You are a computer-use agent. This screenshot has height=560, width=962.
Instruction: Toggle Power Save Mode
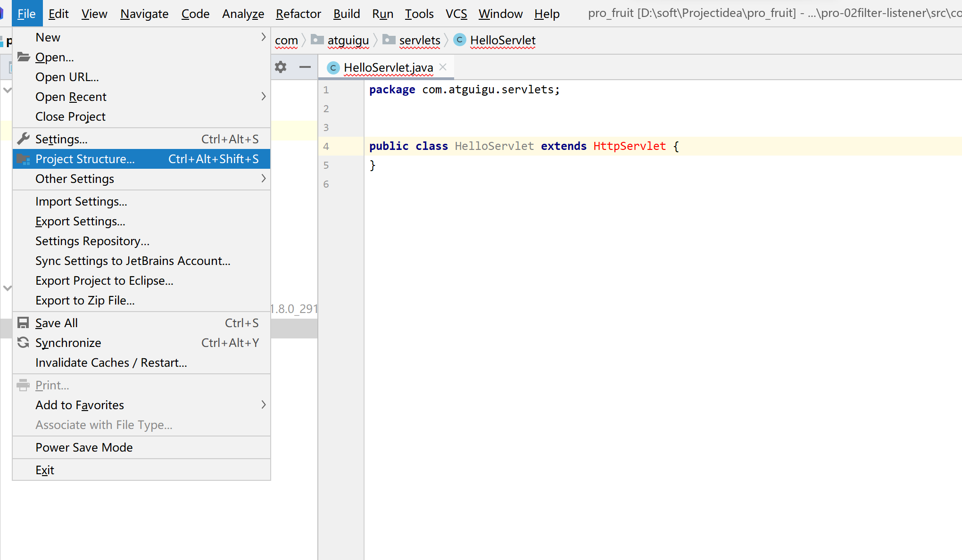click(x=141, y=447)
